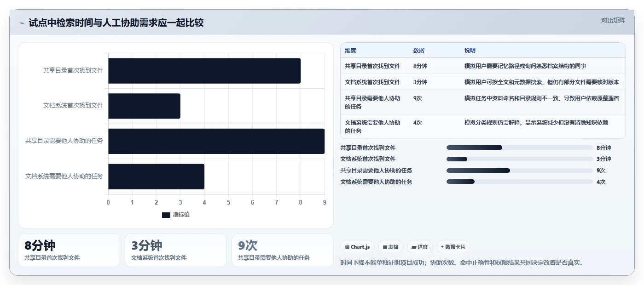The image size is (644, 285).
Task: Click the 共享目录需要他人协助的任务 chart bar
Action: coord(216,141)
